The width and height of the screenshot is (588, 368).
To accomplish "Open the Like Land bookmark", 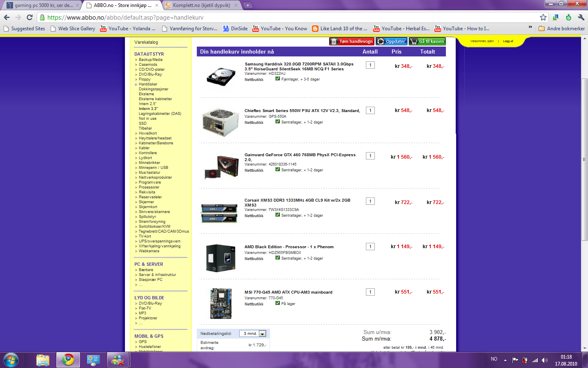I will (x=340, y=29).
